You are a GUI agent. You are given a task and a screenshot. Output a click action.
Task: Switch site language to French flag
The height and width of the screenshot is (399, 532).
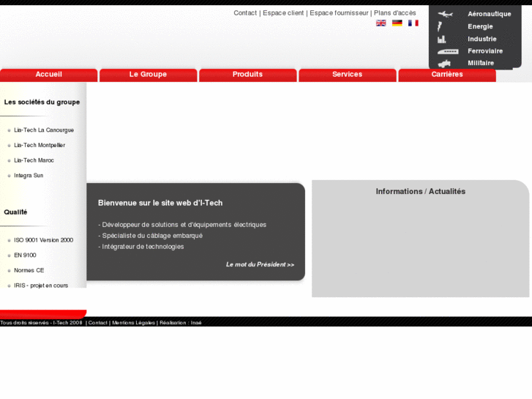click(x=413, y=23)
